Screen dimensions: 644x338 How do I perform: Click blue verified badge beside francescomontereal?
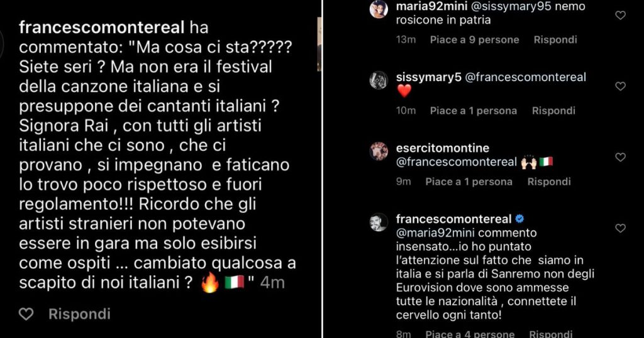[x=519, y=219]
